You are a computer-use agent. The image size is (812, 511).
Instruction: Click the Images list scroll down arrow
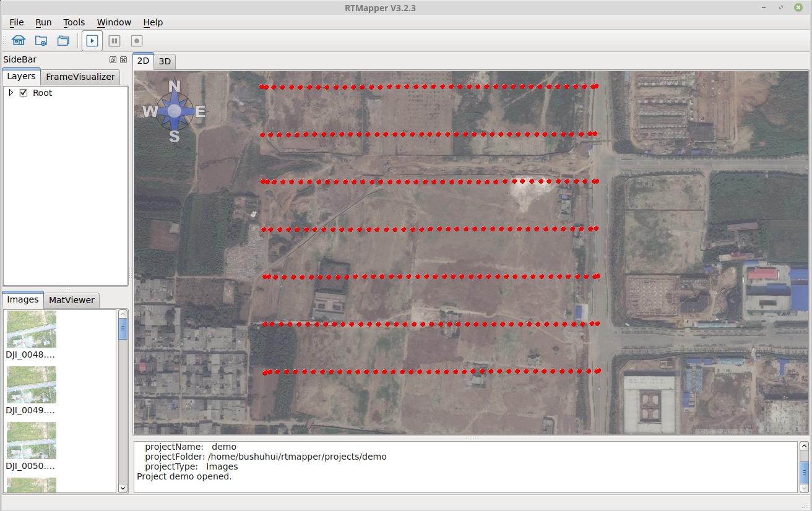click(123, 488)
